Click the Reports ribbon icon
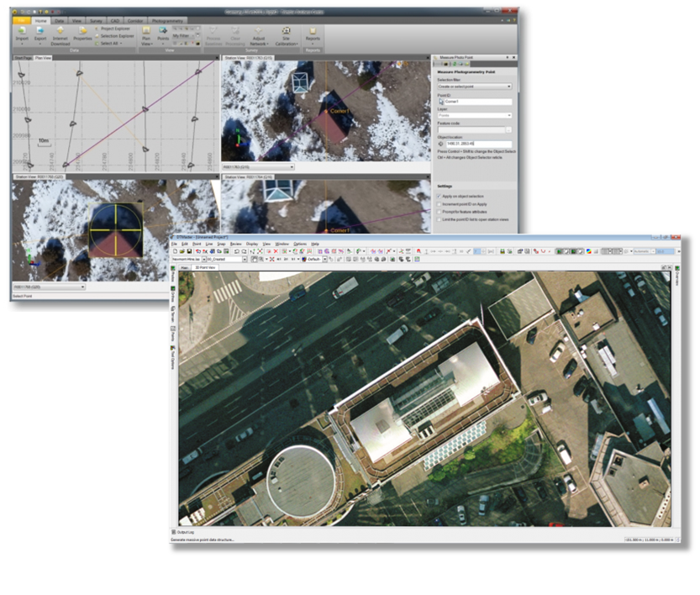Viewport: 700px width, 595px height. 313,31
